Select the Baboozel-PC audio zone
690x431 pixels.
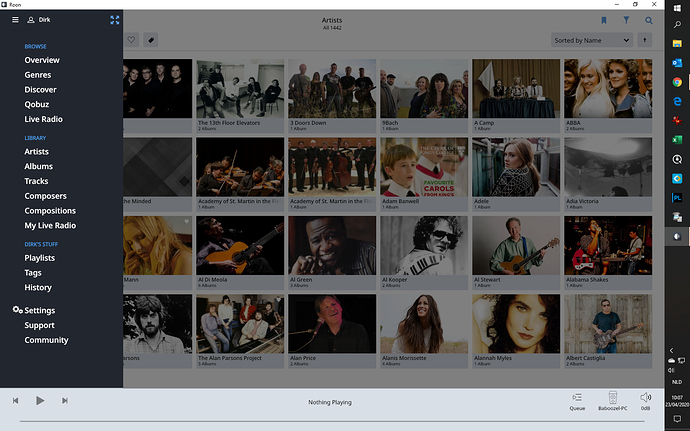(613, 401)
